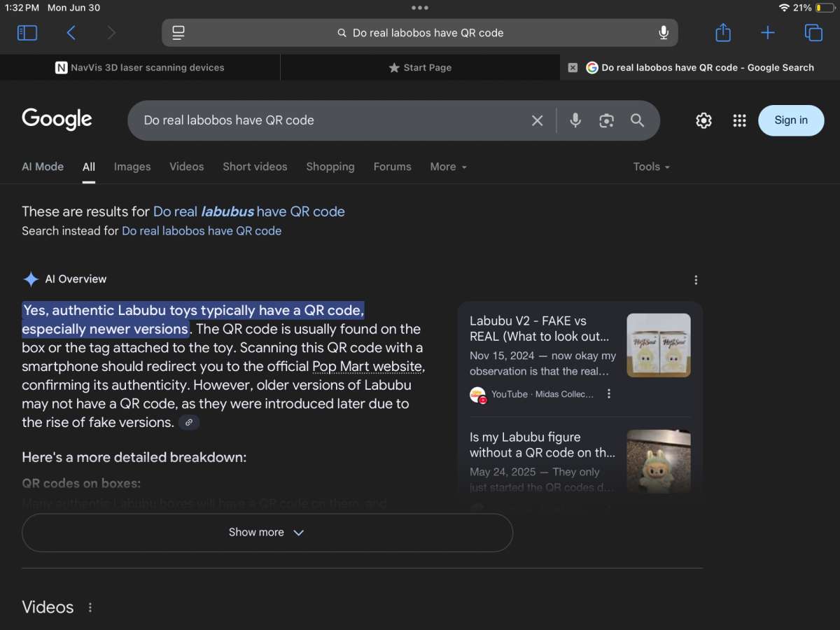
Task: Start Google voice search microphone
Action: click(575, 120)
